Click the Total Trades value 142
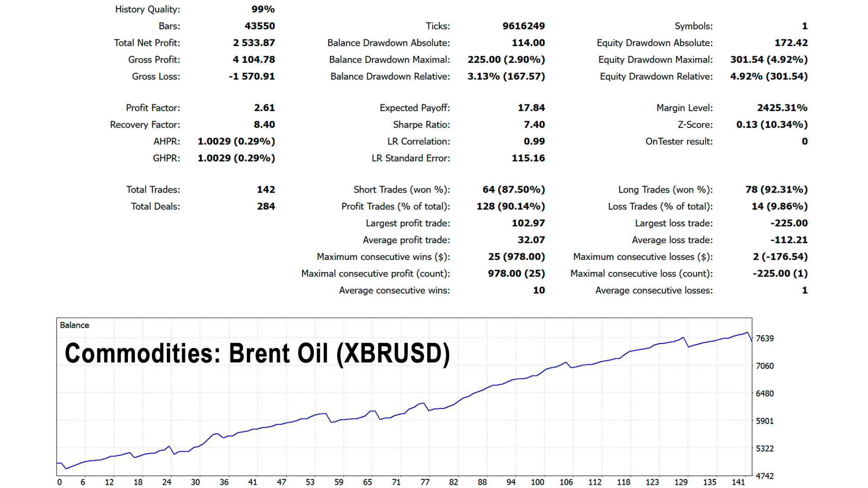This screenshot has height=488, width=868. (x=265, y=190)
